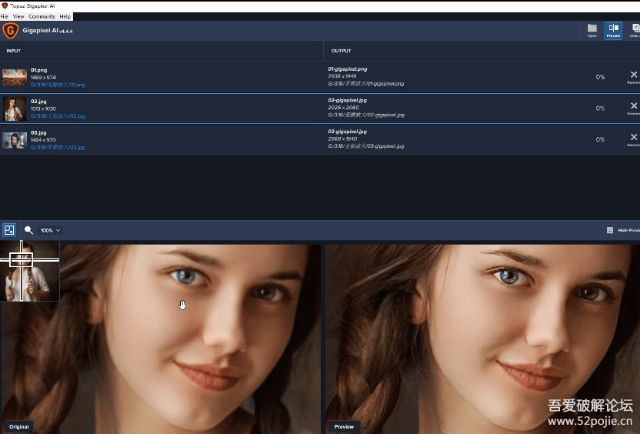The width and height of the screenshot is (640, 434).
Task: Click the magnifier zoom icon
Action: (29, 230)
